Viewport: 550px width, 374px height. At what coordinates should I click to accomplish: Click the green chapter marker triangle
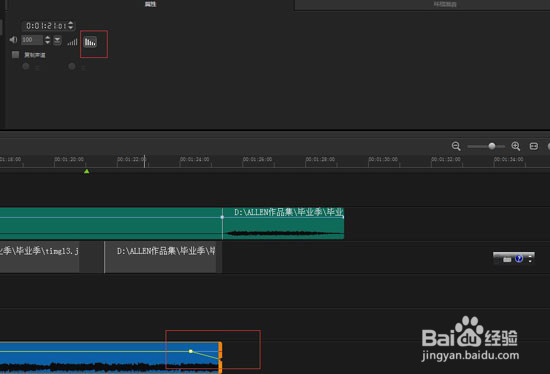point(87,171)
